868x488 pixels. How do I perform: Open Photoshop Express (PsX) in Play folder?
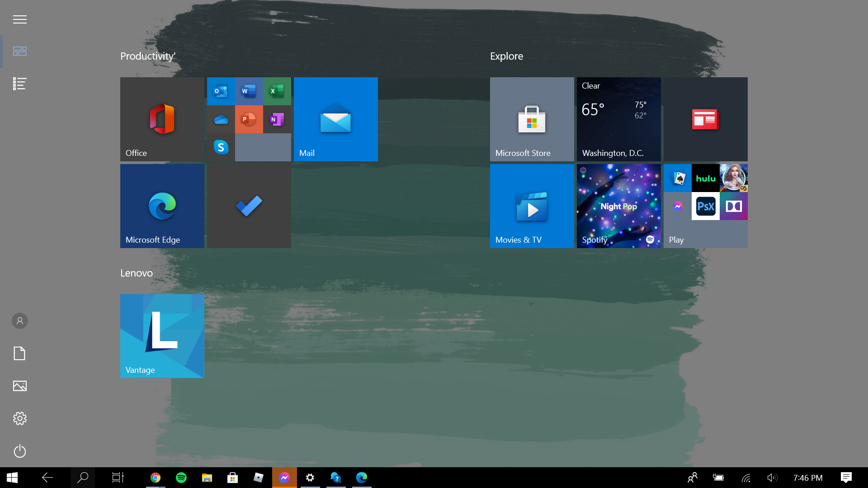[x=705, y=206]
